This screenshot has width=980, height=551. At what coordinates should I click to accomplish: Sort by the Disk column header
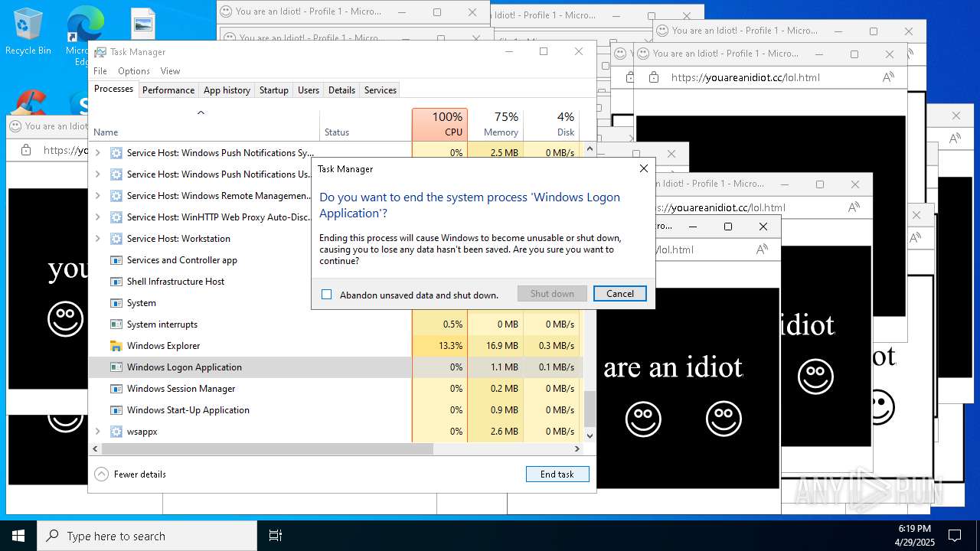pos(551,125)
